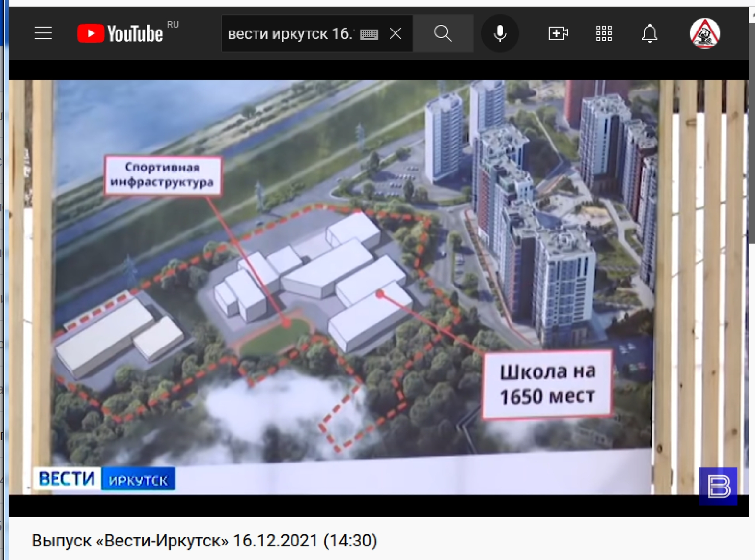Start voice search with microphone button

click(500, 34)
